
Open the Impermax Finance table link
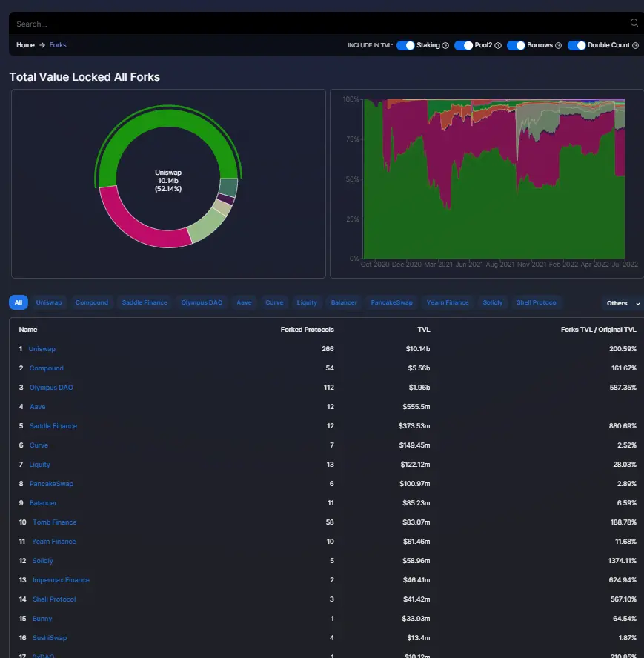pyautogui.click(x=61, y=580)
